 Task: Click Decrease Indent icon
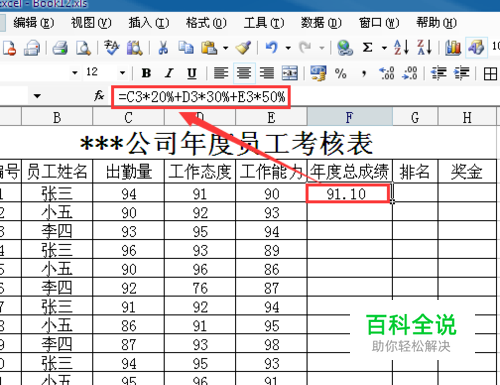coord(439,73)
